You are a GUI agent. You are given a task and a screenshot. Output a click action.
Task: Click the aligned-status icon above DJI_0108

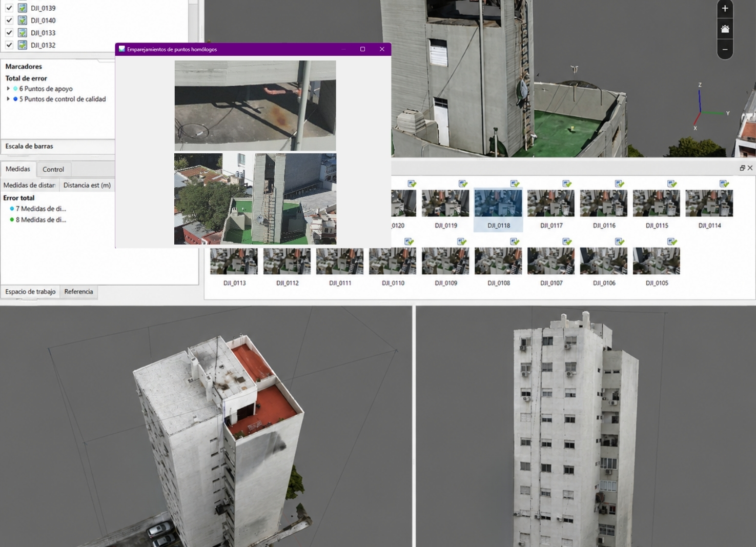coord(515,241)
